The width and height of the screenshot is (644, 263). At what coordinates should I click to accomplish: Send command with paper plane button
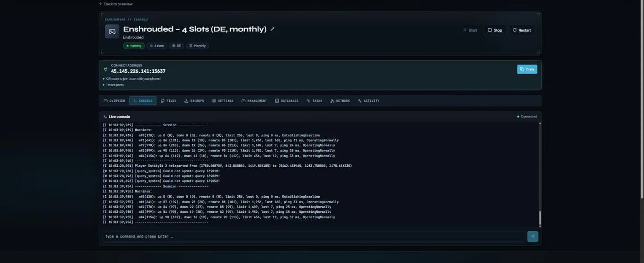point(533,236)
